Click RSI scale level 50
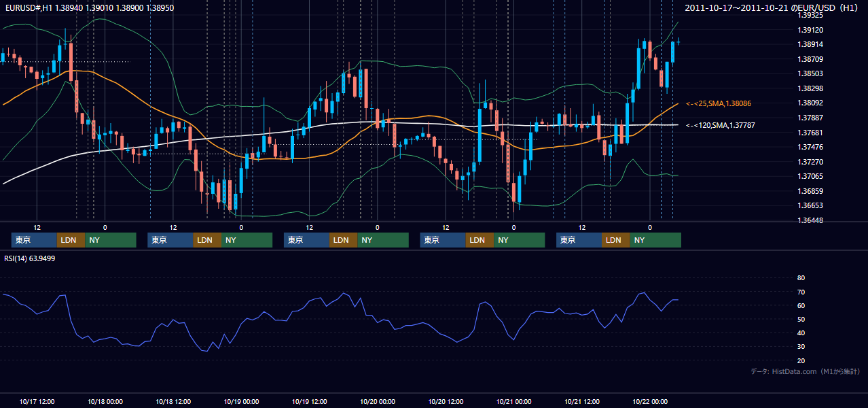The height and width of the screenshot is (408, 868). [x=801, y=319]
